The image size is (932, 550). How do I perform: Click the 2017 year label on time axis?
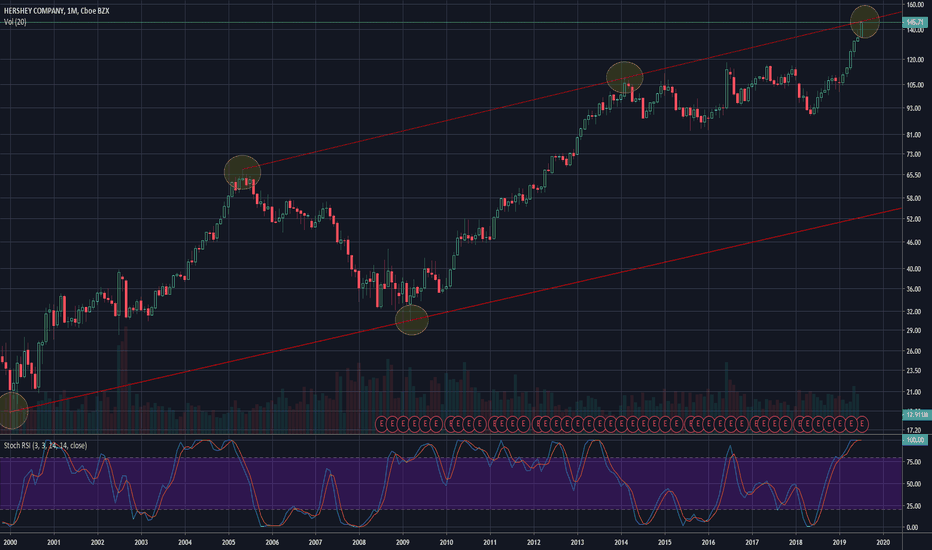tap(752, 542)
